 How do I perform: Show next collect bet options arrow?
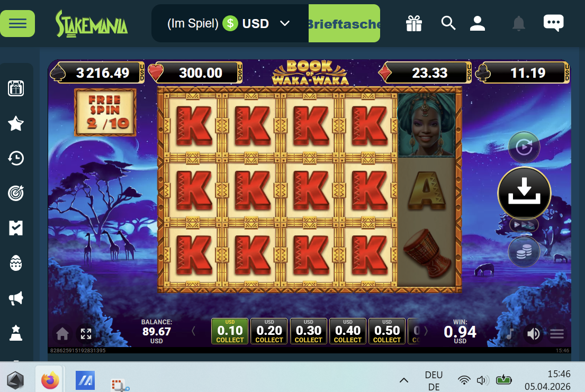click(x=426, y=331)
